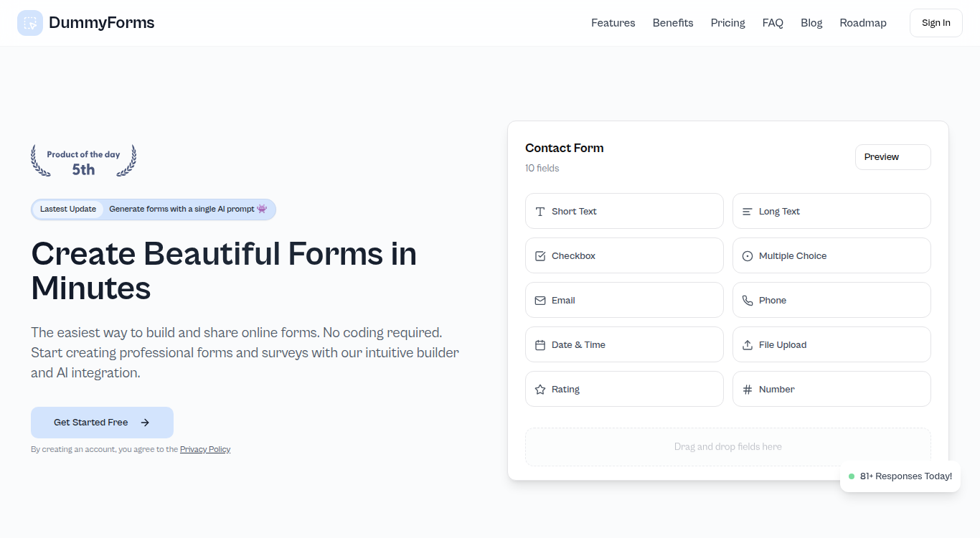Choose the Email field card
The image size is (980, 551).
pyautogui.click(x=624, y=300)
